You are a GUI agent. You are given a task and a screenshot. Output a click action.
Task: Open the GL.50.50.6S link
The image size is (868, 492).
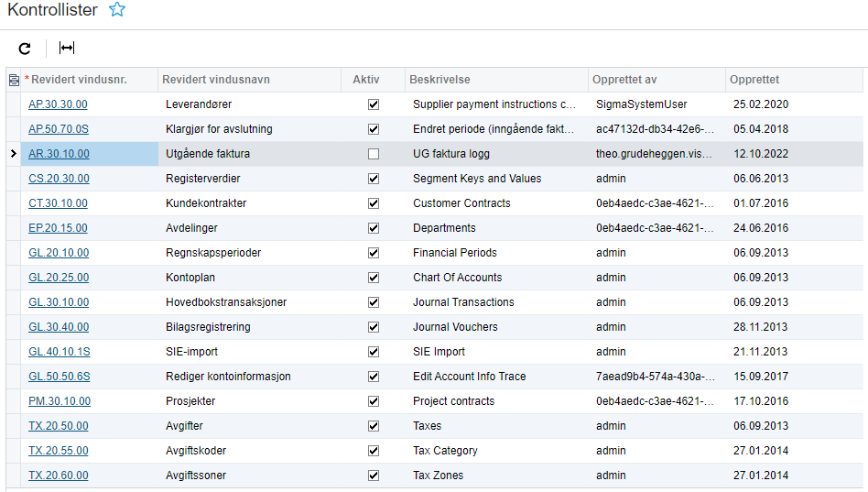[x=60, y=377]
